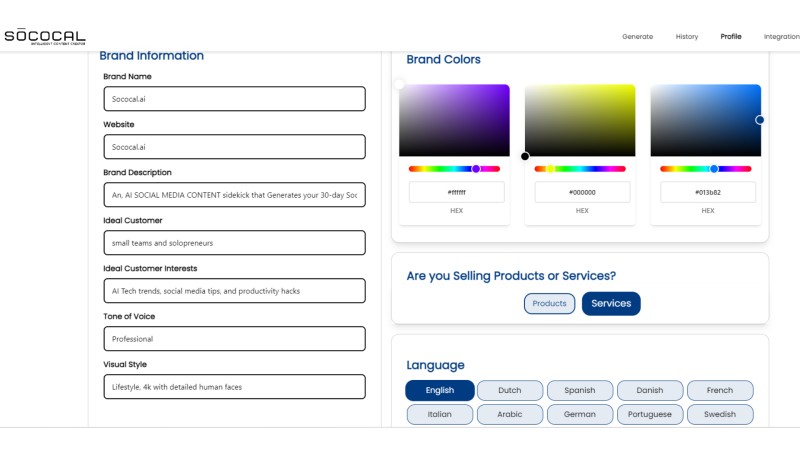Viewport: 800px width, 450px height.
Task: Click the first hue slider handle
Action: (x=476, y=169)
